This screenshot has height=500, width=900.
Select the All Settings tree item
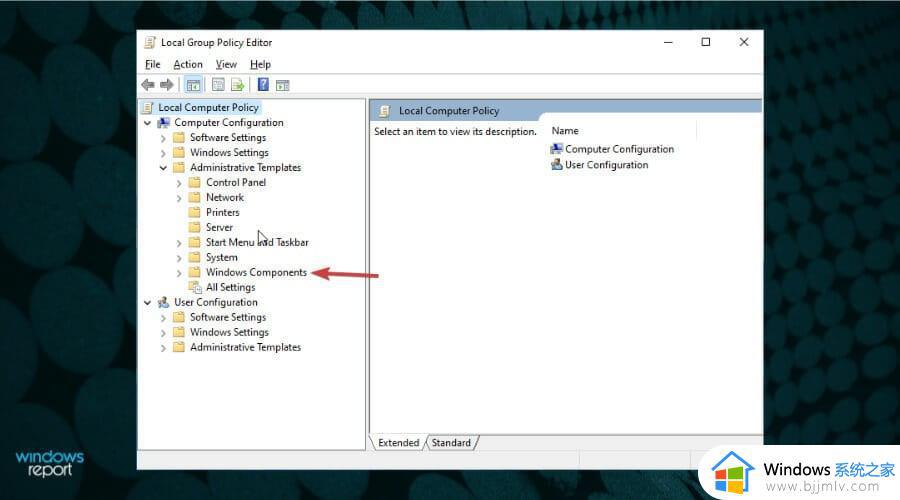(x=231, y=287)
